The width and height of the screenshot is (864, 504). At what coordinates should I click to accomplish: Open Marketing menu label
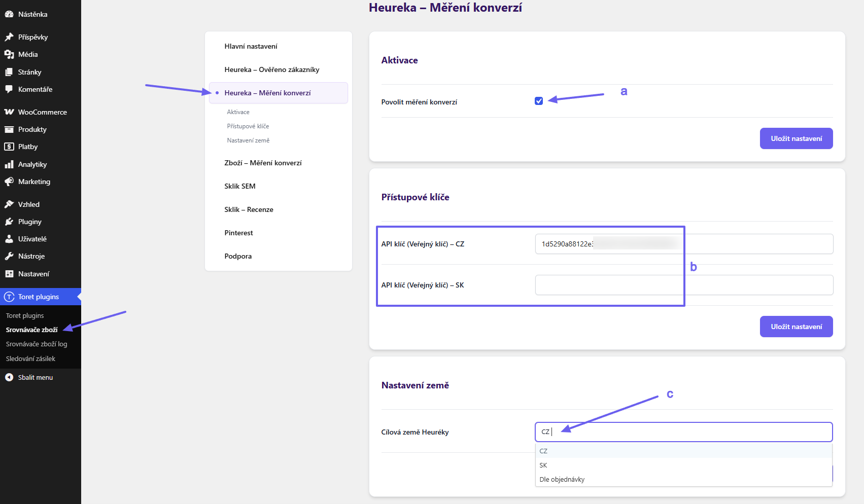34,182
